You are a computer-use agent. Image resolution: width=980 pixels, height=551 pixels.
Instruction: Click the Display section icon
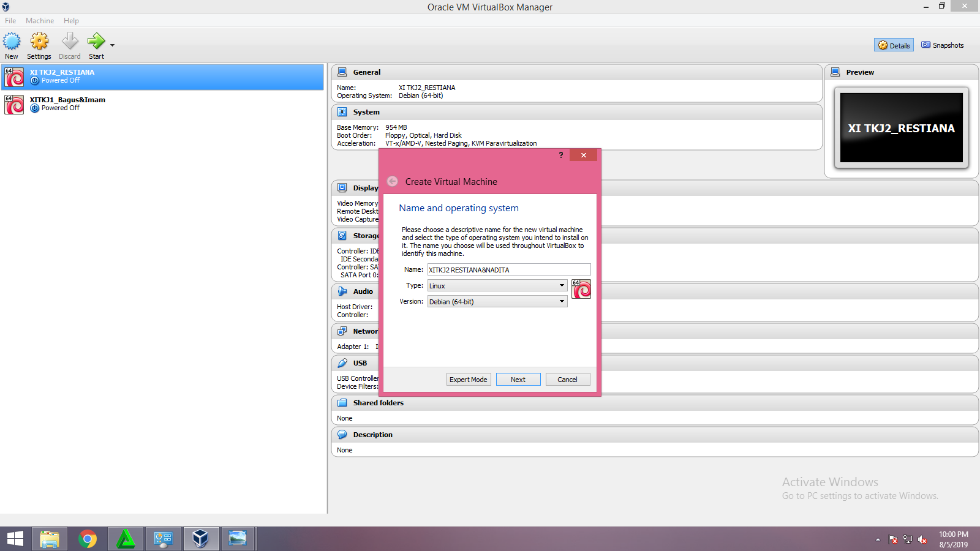(342, 188)
